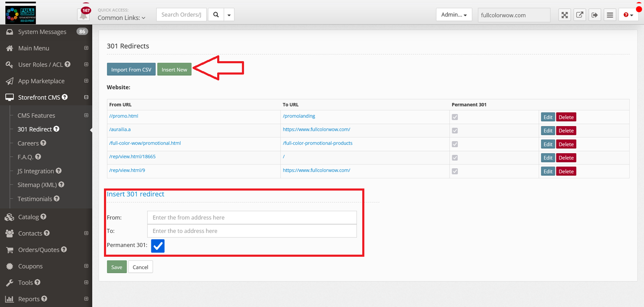Delete the /aurailia.a redirect
This screenshot has height=307, width=644.
566,131
